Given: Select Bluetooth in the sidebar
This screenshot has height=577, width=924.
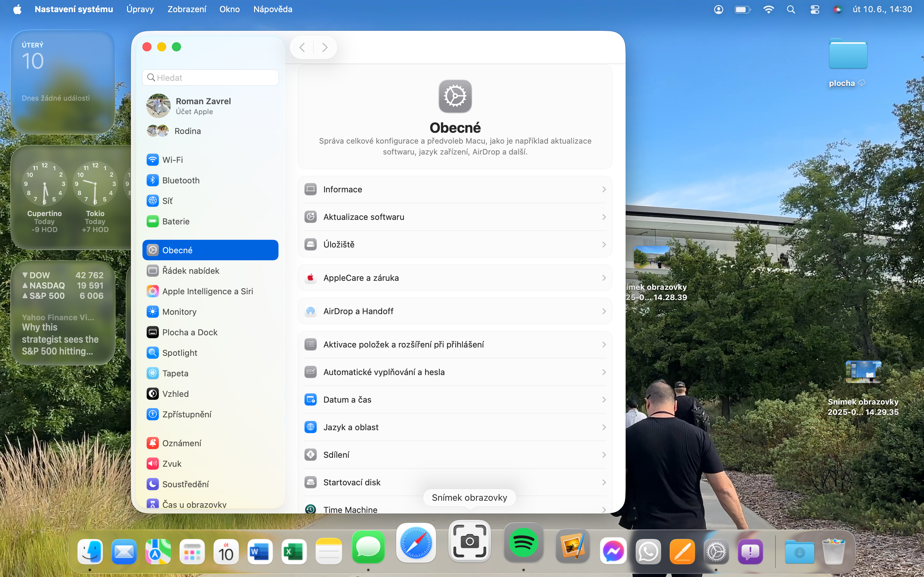Looking at the screenshot, I should coord(181,180).
